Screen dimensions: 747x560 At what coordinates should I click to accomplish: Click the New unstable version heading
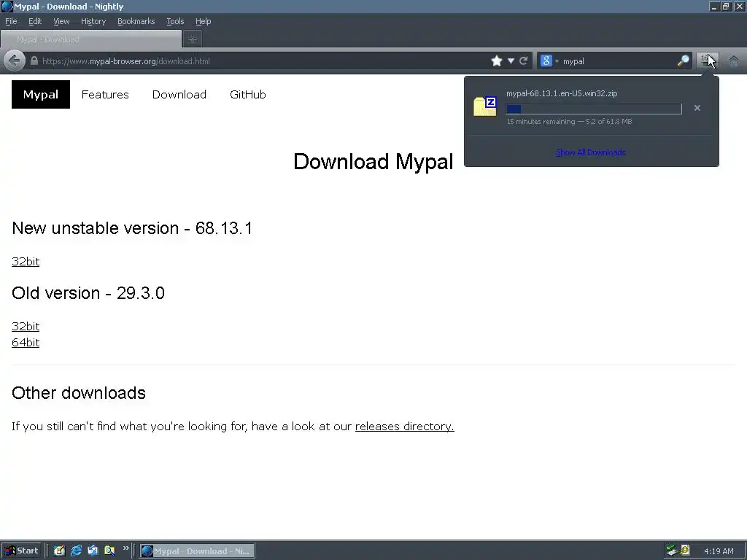tap(132, 228)
